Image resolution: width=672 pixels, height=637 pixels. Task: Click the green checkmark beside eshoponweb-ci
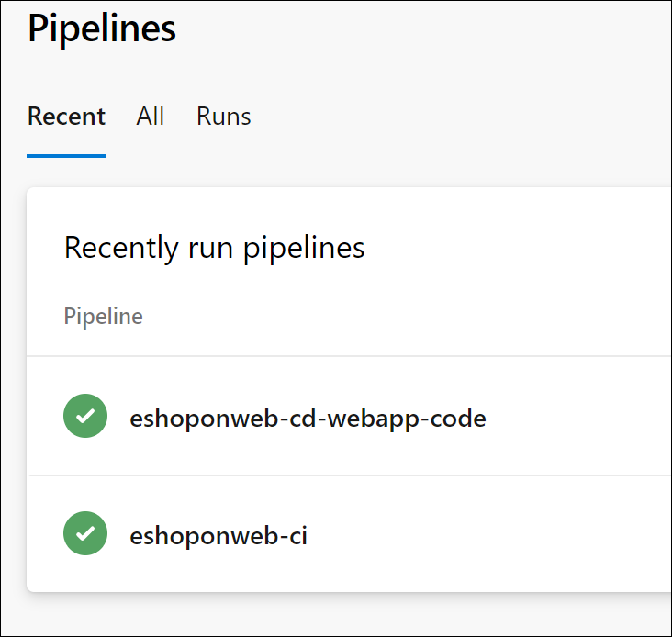tap(85, 533)
